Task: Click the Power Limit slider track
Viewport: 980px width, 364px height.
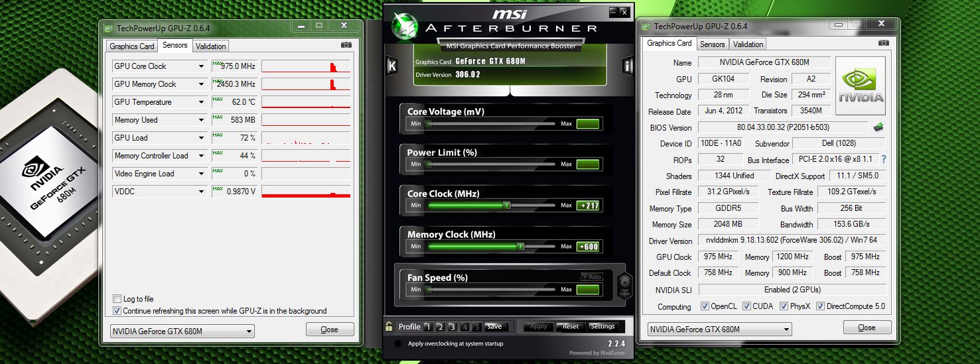Action: click(x=491, y=164)
